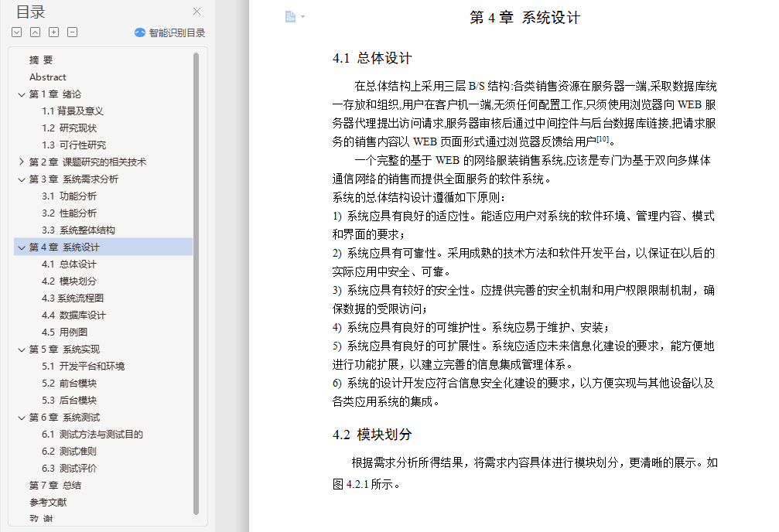Select 第5章 系统实现 heading
Viewport: 779px width, 532px height.
click(x=64, y=350)
